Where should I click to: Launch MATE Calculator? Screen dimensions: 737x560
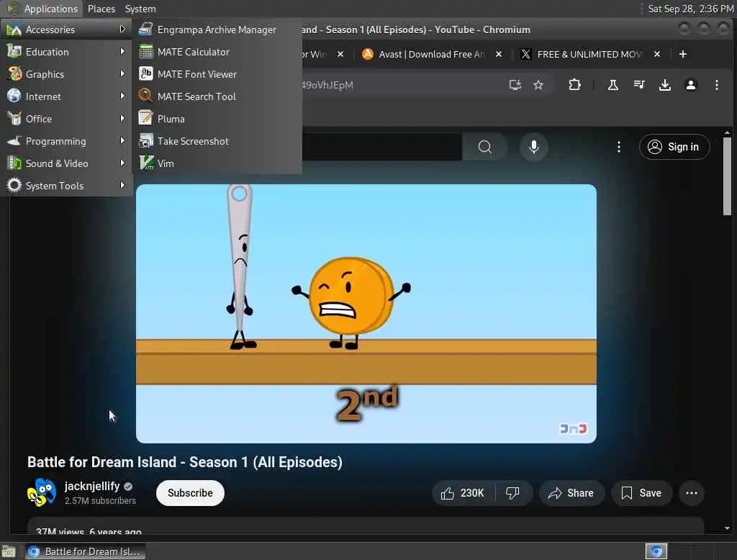pos(217,52)
